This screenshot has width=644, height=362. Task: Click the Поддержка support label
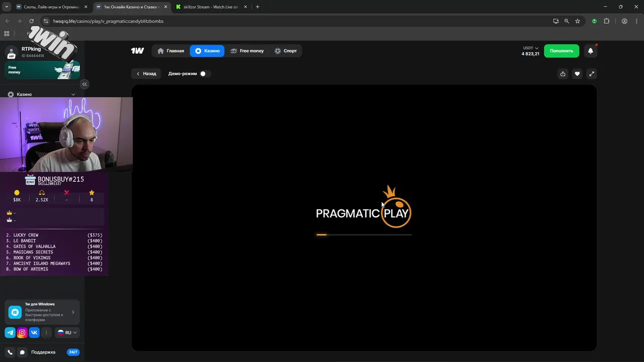click(x=43, y=352)
